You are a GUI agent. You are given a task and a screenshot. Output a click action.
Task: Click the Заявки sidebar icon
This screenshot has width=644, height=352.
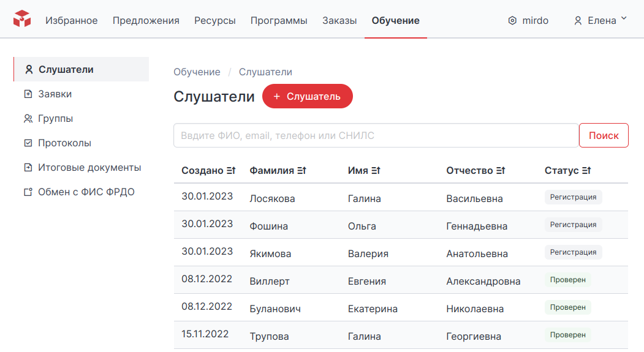click(28, 94)
